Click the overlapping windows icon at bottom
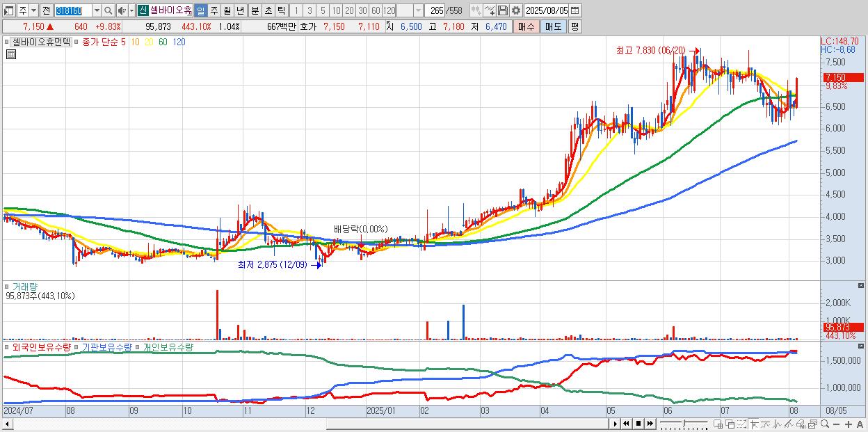The image size is (868, 432). (x=730, y=424)
